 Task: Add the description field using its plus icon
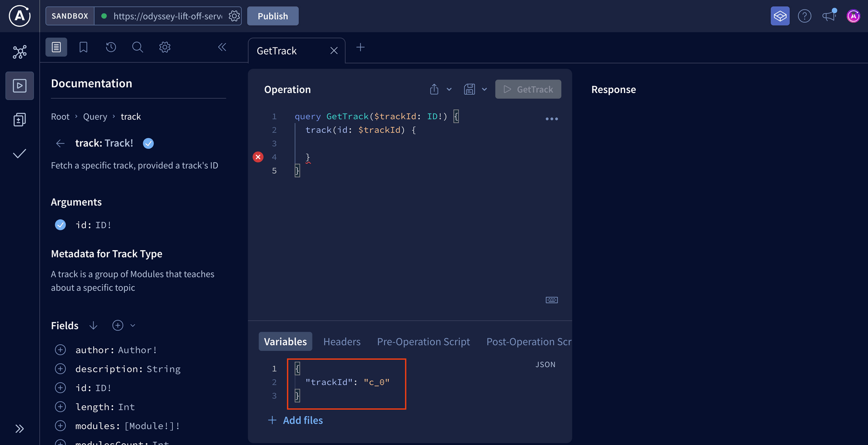[x=60, y=369]
